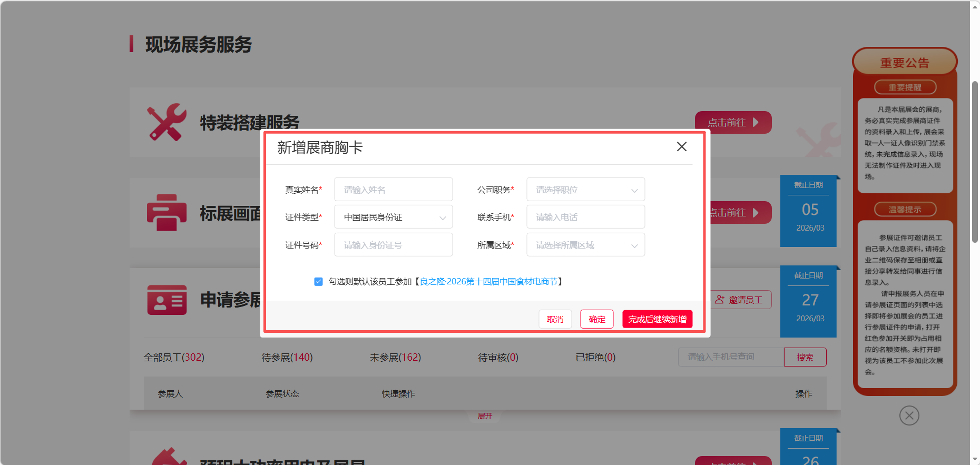Click the arrow on the 特装搭建服务 点击前往 button

click(756, 122)
